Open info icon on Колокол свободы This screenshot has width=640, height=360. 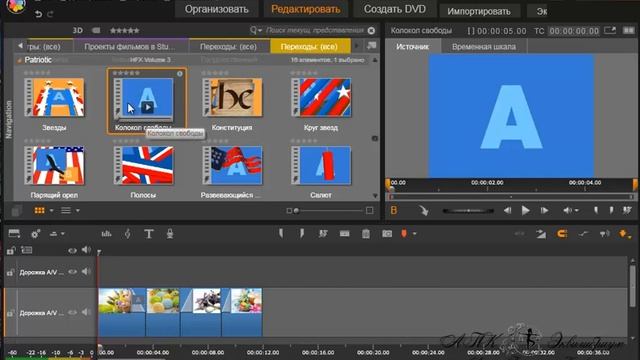tap(180, 73)
